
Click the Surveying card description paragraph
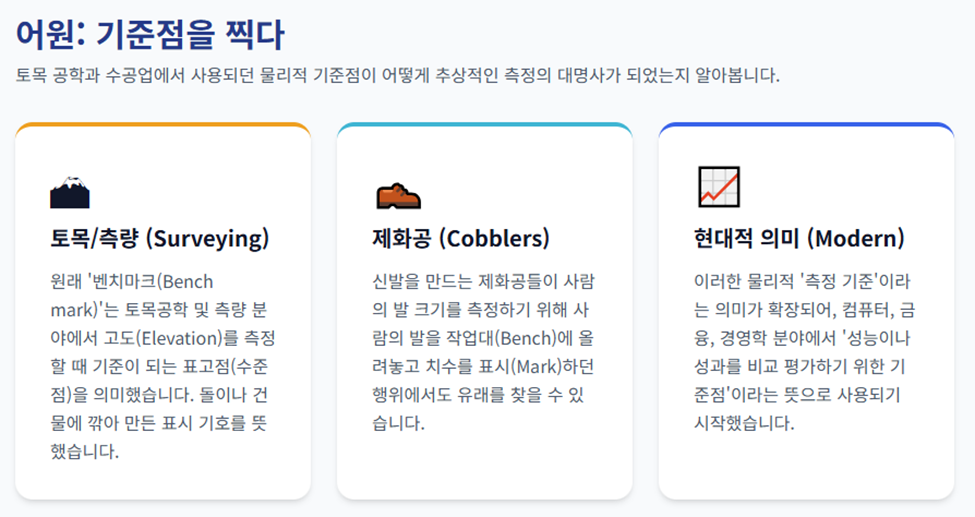(x=163, y=366)
